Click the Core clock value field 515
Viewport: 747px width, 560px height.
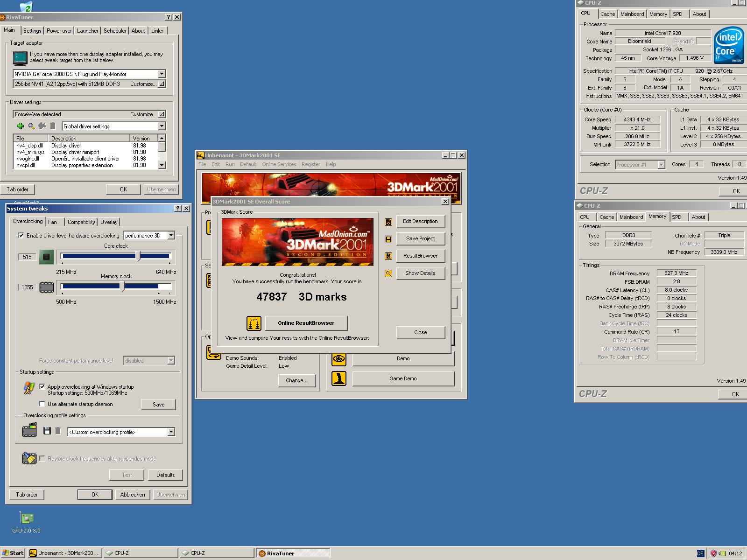(x=27, y=257)
